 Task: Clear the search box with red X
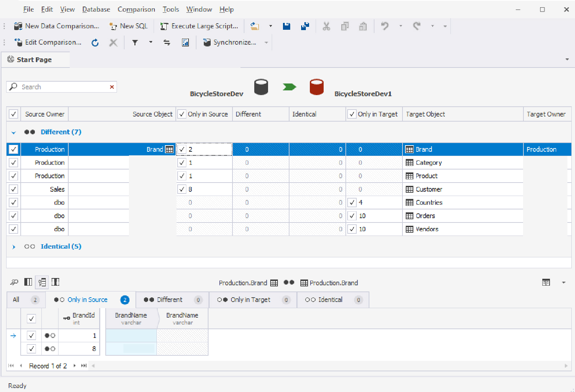[x=112, y=87]
